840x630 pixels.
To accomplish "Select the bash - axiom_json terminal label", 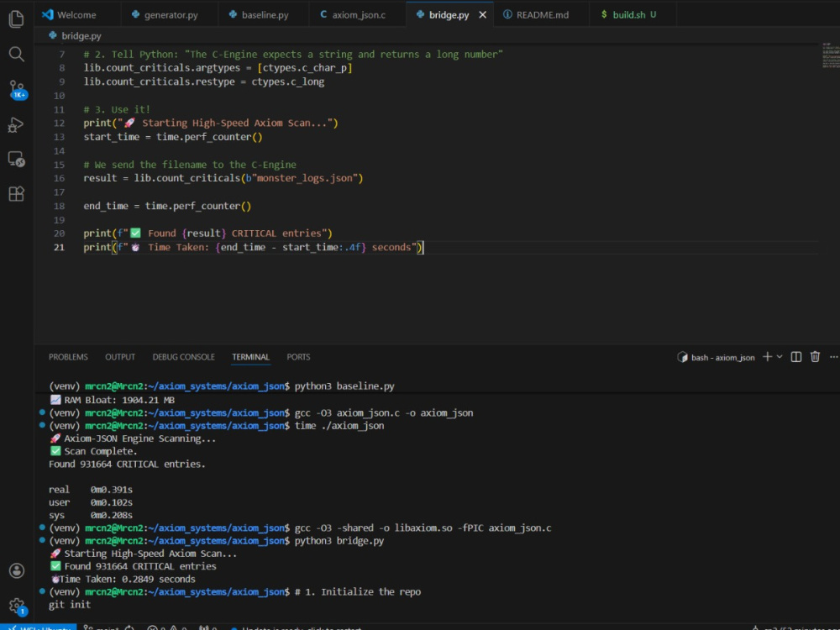I will click(x=717, y=357).
